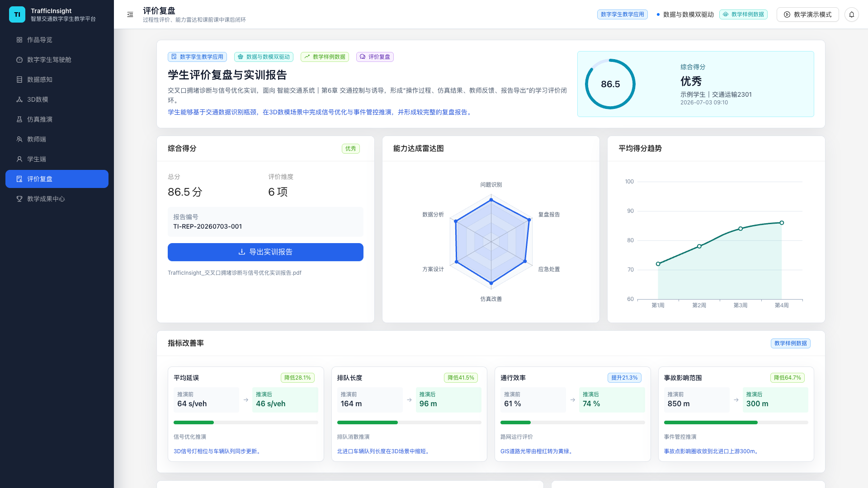Click the 问题识别 vertex on radar chart
Viewport: 868px width, 488px height.
[491, 200]
